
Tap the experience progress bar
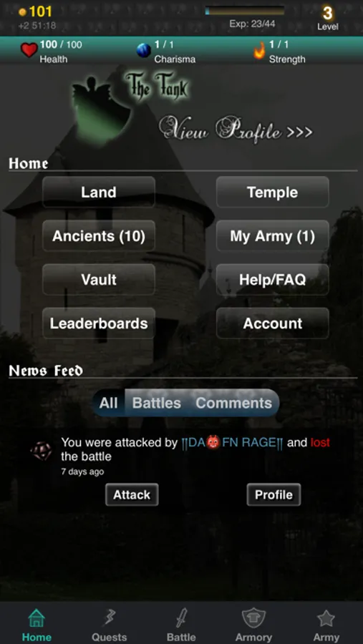[x=245, y=11]
